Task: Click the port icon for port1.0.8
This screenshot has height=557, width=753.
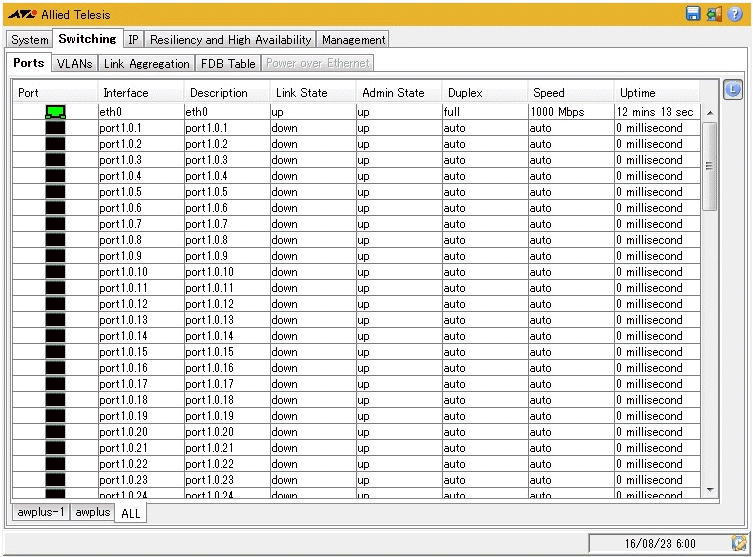Action: [55, 240]
